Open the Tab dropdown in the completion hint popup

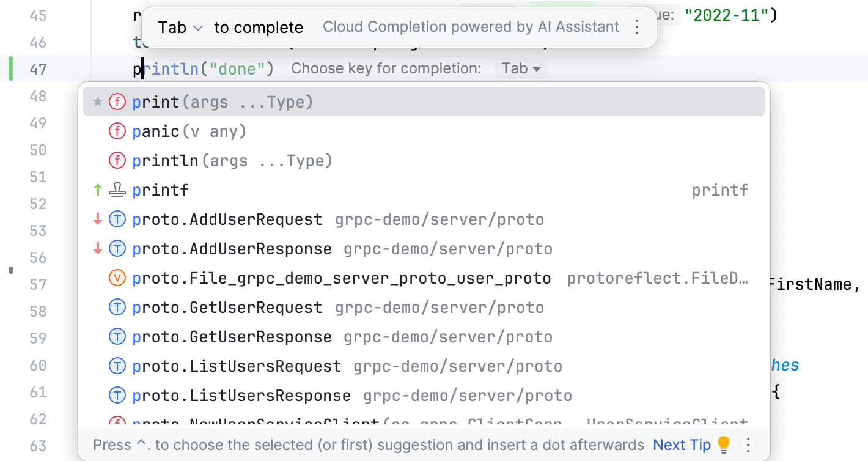click(x=180, y=27)
